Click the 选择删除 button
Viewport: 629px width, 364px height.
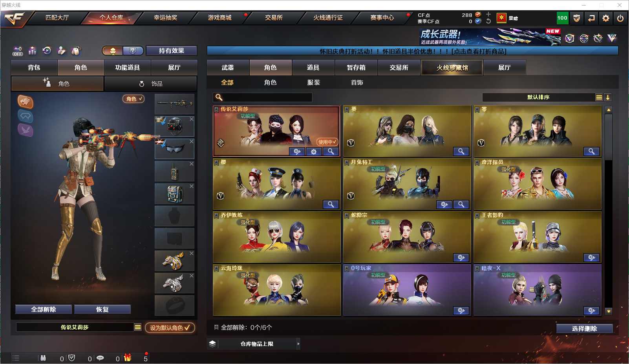[584, 329]
